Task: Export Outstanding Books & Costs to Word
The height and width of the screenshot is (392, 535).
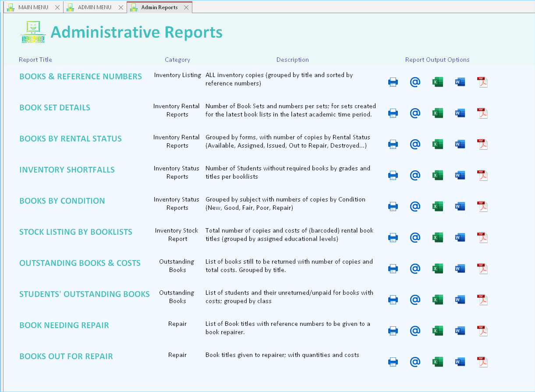Action: [460, 268]
